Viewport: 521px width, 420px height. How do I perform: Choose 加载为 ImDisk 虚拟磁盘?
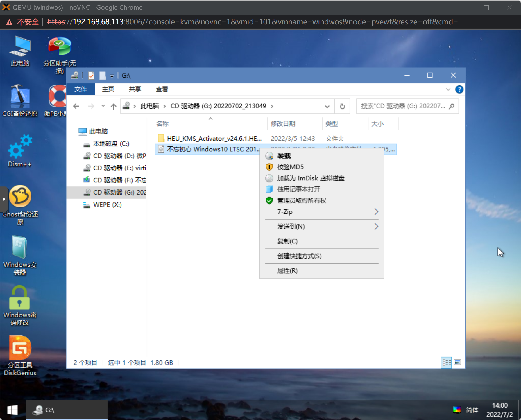[322, 178]
